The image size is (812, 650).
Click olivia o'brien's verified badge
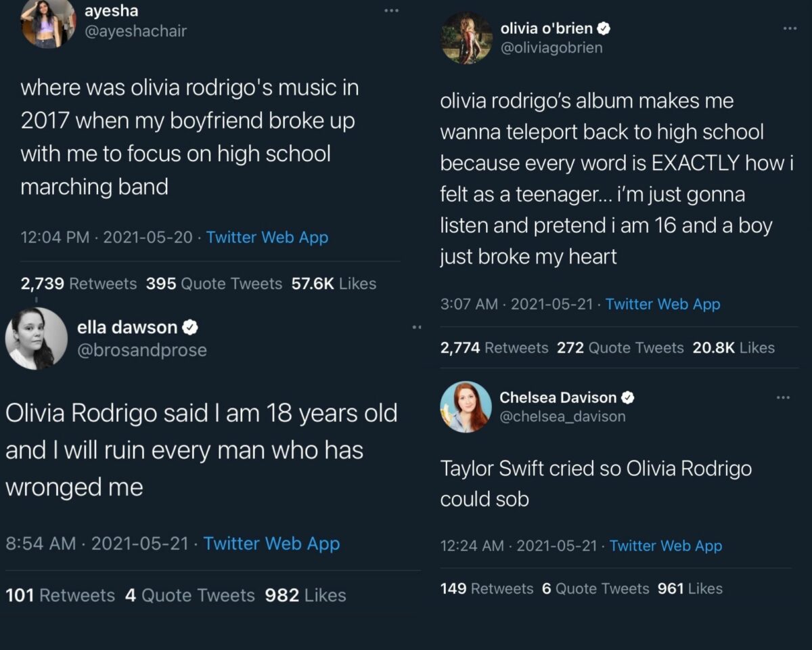(604, 28)
